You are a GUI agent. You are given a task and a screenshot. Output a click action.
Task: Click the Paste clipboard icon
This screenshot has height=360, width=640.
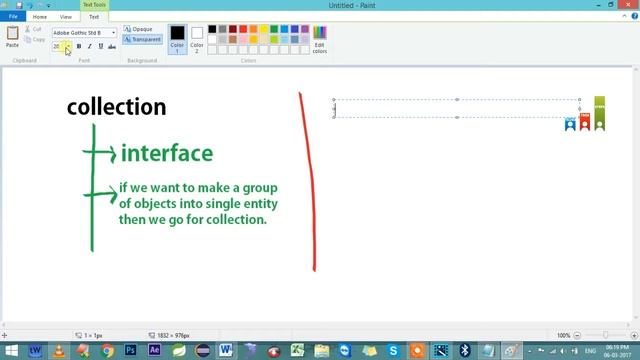(12, 33)
